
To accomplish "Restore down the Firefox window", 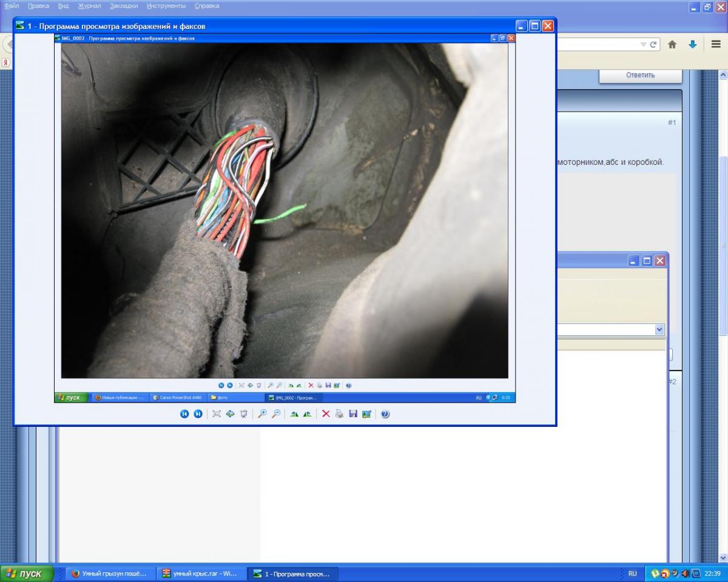I will point(707,7).
